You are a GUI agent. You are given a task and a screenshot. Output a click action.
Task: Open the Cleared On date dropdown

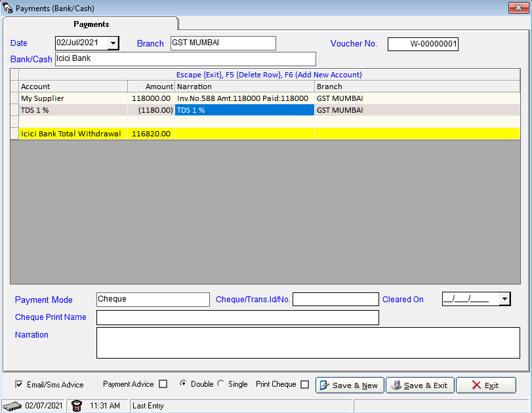click(x=504, y=300)
